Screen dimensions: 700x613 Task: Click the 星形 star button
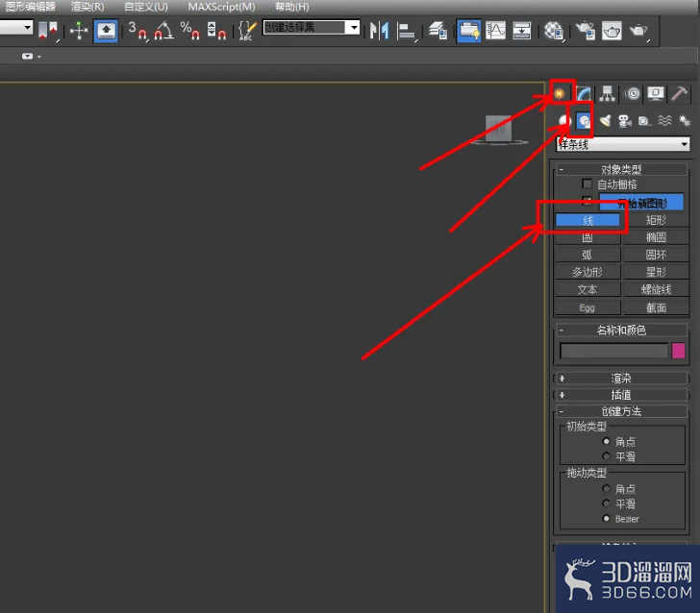[x=656, y=272]
